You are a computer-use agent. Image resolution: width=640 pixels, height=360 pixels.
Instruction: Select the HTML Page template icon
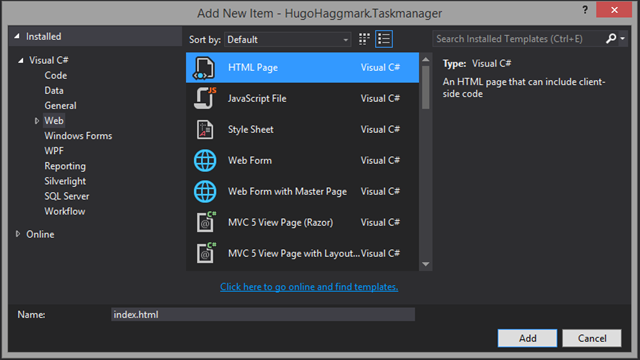(204, 68)
